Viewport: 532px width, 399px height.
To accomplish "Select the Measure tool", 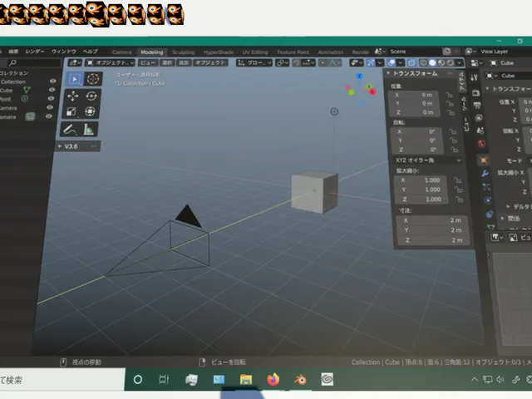I will click(x=89, y=130).
